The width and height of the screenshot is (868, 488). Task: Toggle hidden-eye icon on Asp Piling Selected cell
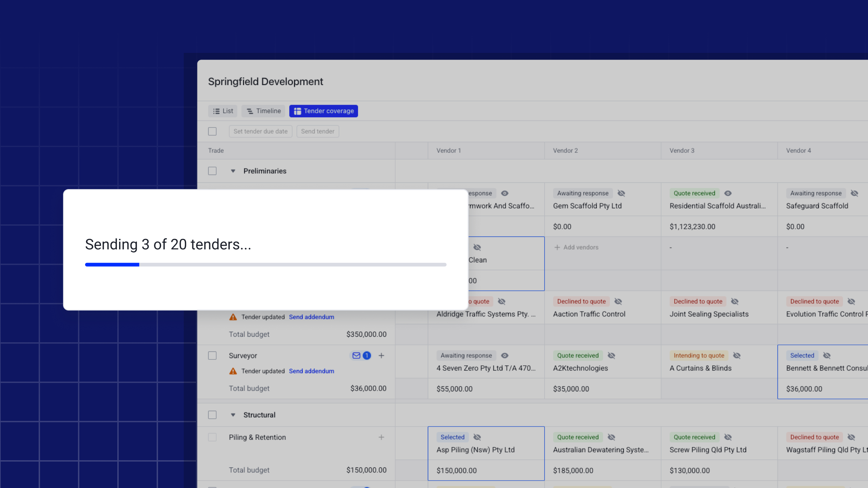pyautogui.click(x=477, y=437)
